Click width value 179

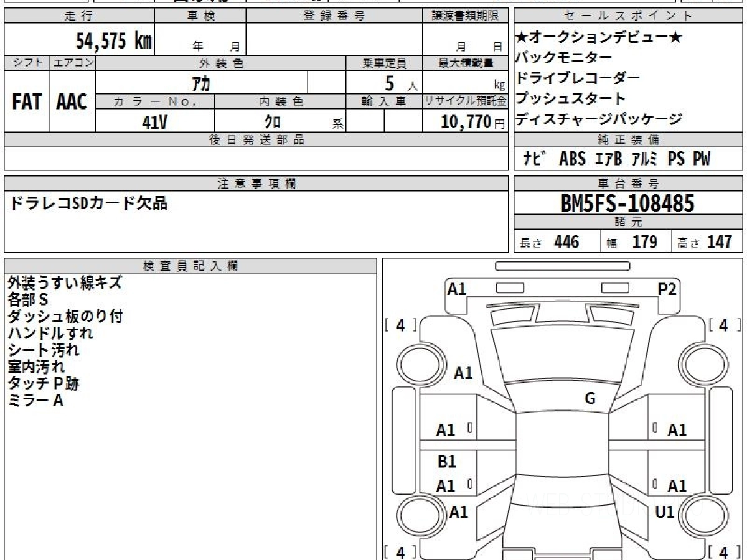click(x=644, y=242)
